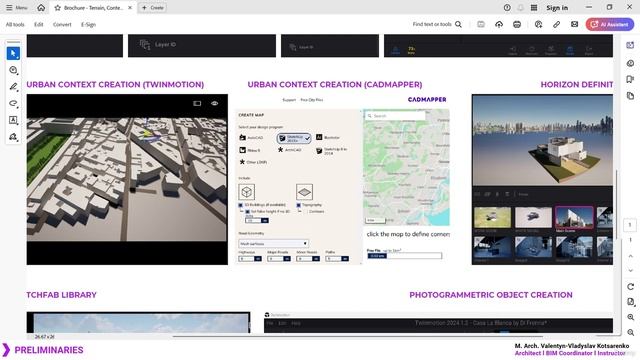Select the Brochure - Terrain document tab
The width and height of the screenshot is (640, 360).
point(93,8)
